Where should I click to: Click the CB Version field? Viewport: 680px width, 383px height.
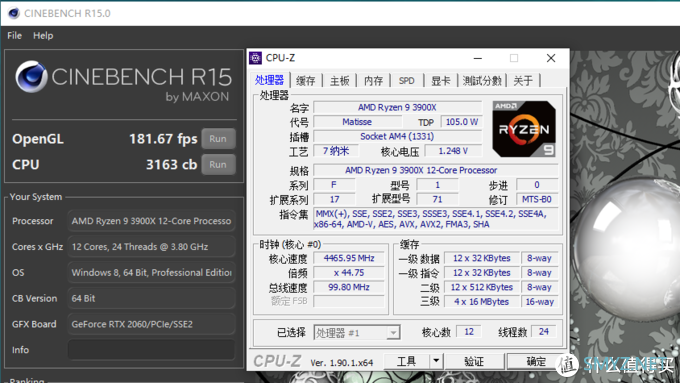[x=151, y=298]
